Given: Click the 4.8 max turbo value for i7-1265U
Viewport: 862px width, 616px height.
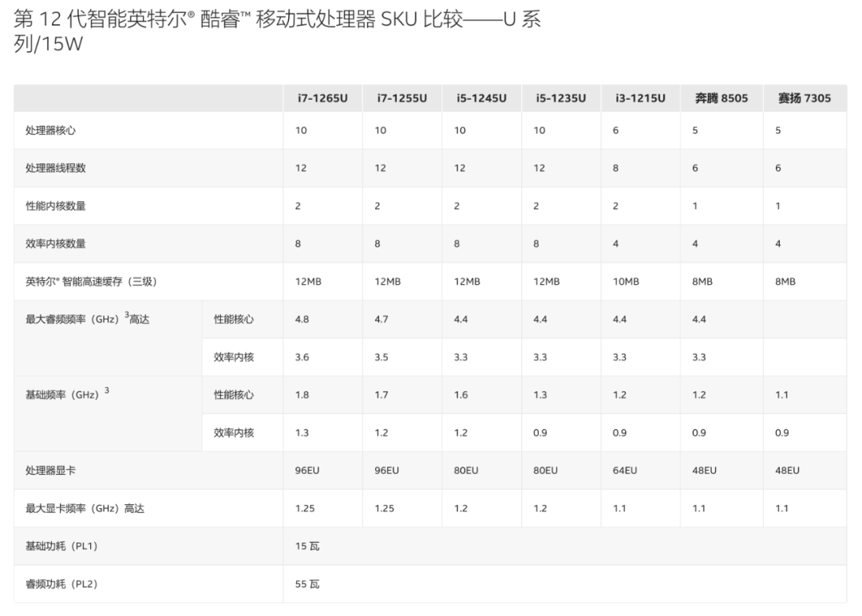Looking at the screenshot, I should [302, 319].
